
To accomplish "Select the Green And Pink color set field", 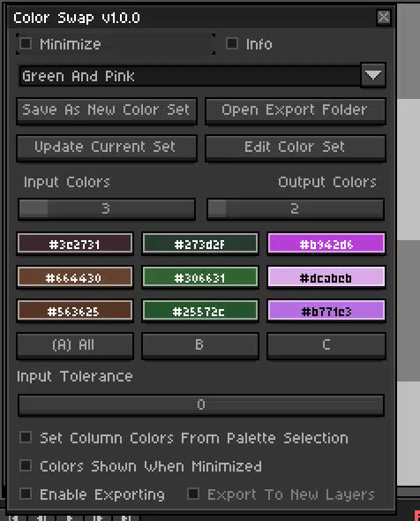I will 190,76.
